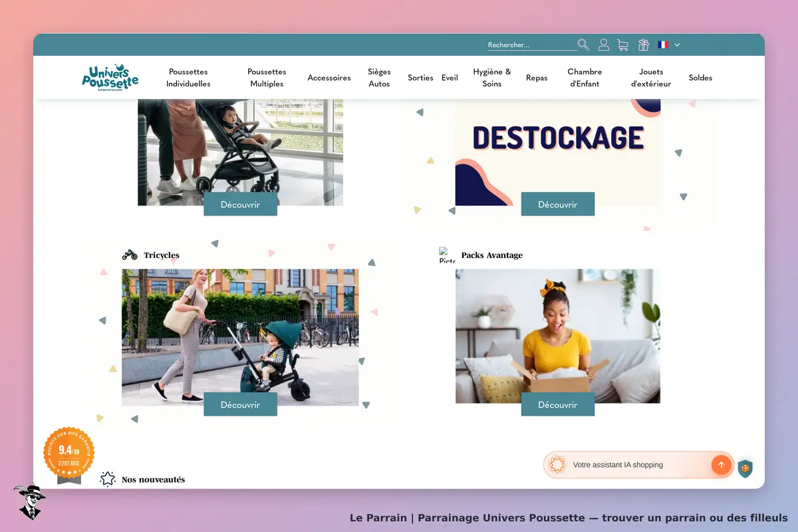Open Poussettes Multiples menu
This screenshot has width=798, height=532.
tap(267, 78)
